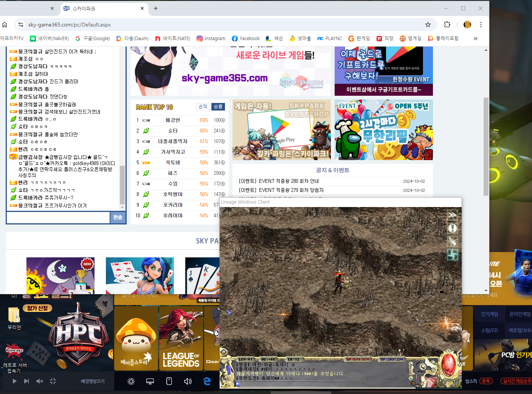Open the Instagram bookmark
The width and height of the screenshot is (532, 394).
click(x=211, y=39)
